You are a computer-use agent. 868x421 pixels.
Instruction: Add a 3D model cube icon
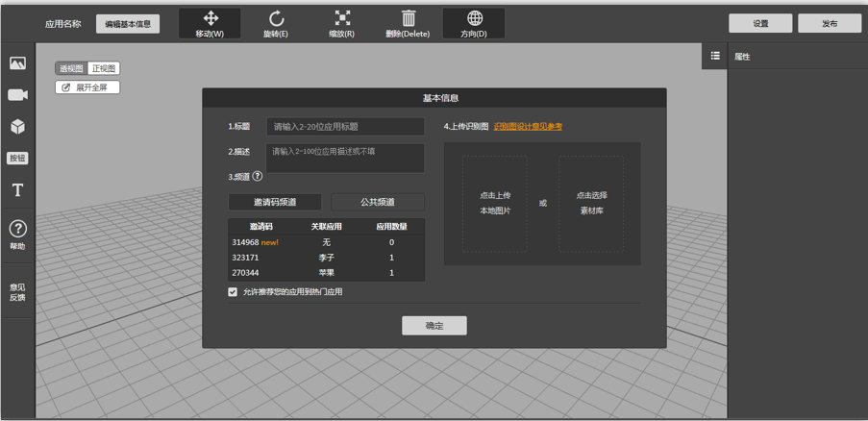coord(17,127)
